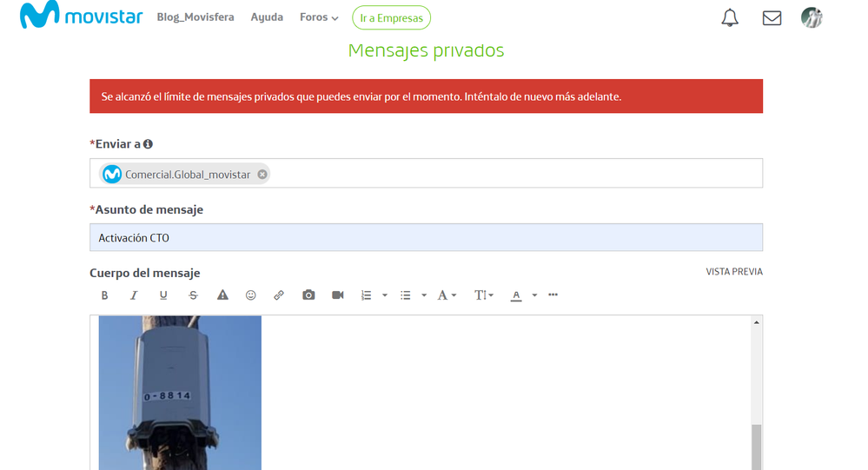Screen dimensions: 868x470
Task: Insert a hyperlink in the message
Action: pyautogui.click(x=279, y=295)
